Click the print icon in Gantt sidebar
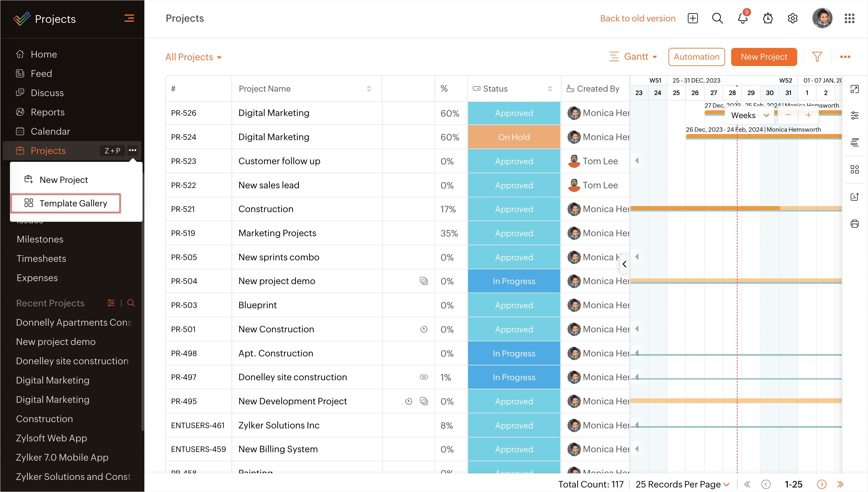The height and width of the screenshot is (492, 868). [854, 223]
